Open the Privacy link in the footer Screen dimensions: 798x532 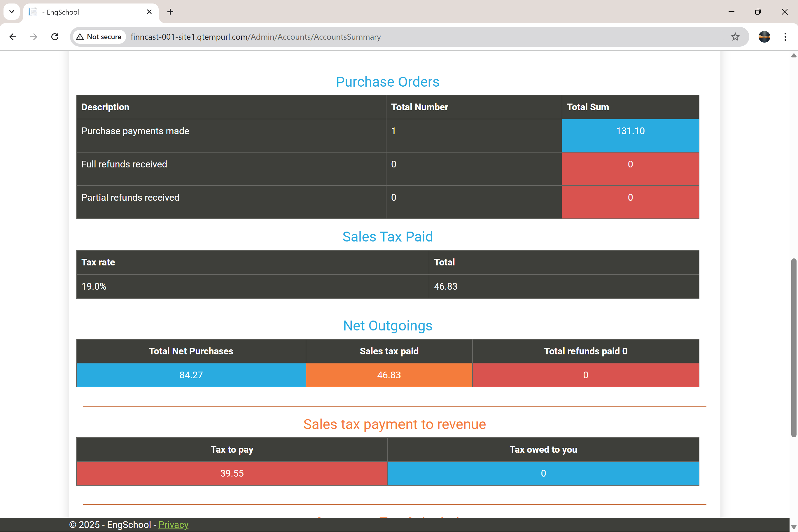(173, 524)
